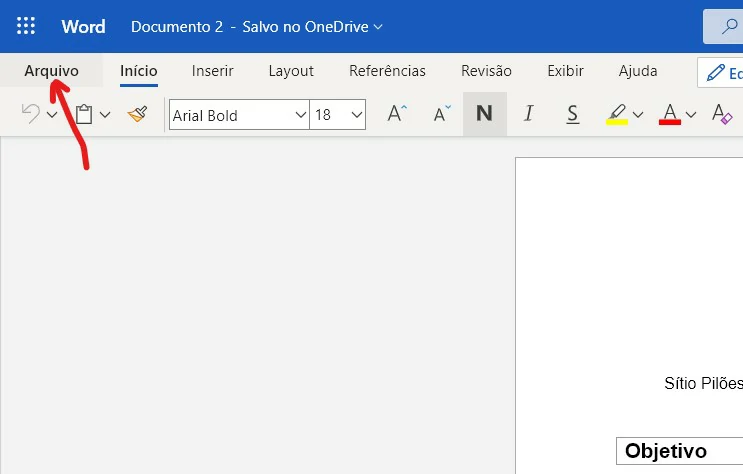This screenshot has height=474, width=743.
Task: Open the Layout tab
Action: (291, 71)
